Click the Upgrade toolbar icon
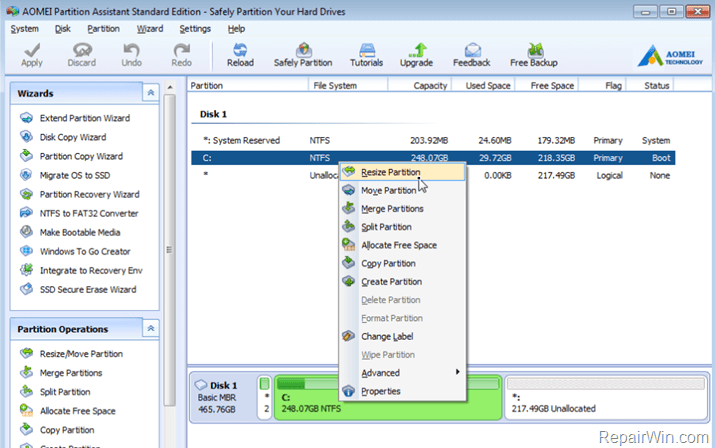The width and height of the screenshot is (715, 448). (x=416, y=55)
